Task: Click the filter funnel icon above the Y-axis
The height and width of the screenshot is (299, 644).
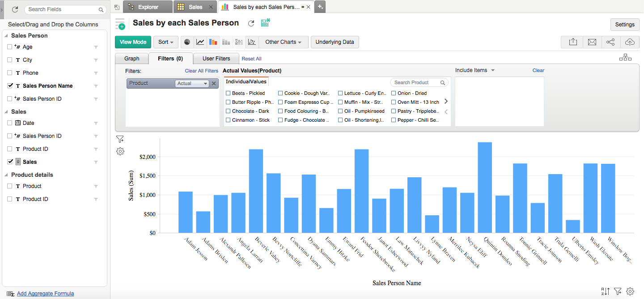Action: 120,139
